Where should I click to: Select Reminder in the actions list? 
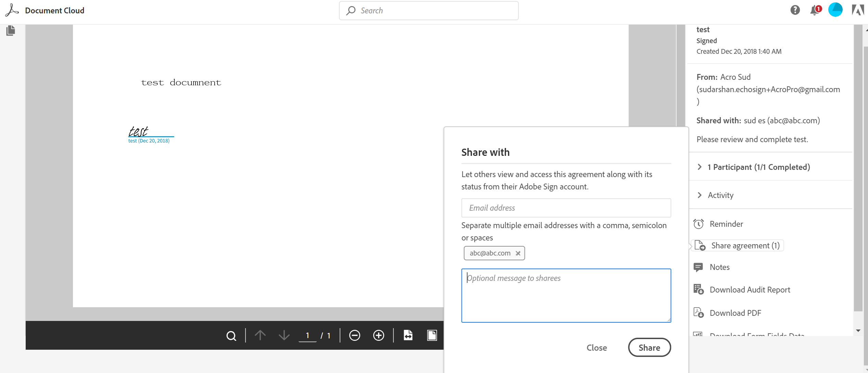[726, 224]
